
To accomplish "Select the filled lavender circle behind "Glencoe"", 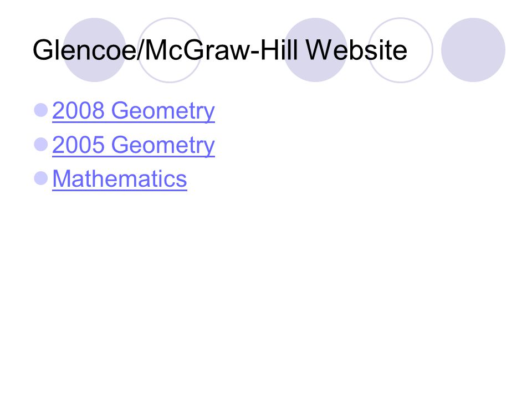I will [x=95, y=50].
